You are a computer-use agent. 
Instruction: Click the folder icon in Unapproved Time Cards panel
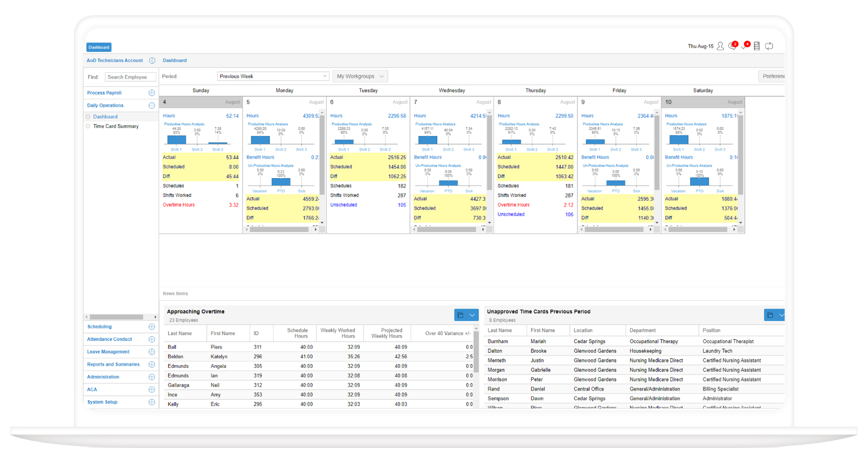770,315
